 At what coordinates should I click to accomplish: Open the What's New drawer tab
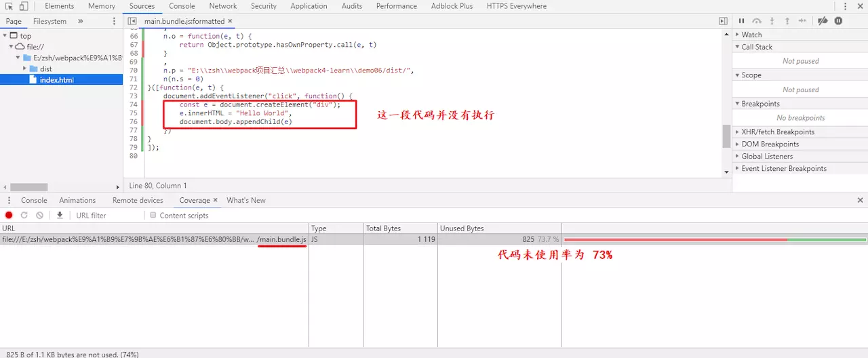[x=246, y=200]
